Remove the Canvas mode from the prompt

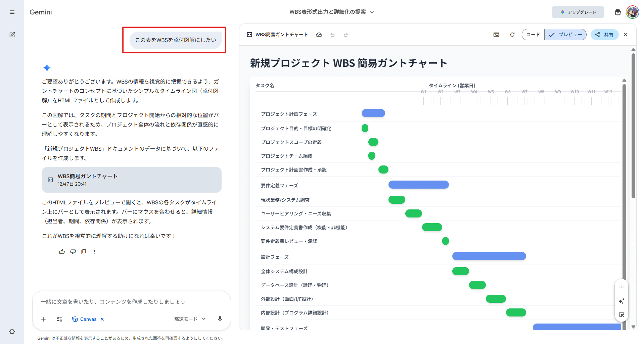pyautogui.click(x=102, y=319)
